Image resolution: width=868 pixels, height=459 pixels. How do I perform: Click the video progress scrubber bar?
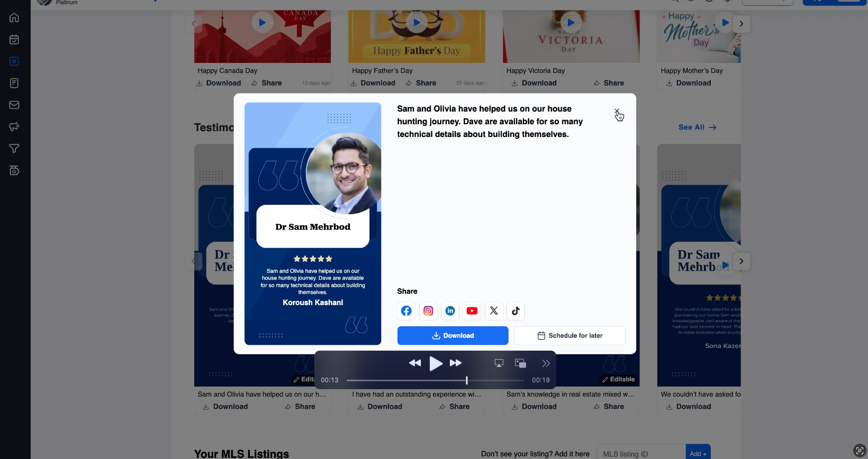click(x=435, y=380)
